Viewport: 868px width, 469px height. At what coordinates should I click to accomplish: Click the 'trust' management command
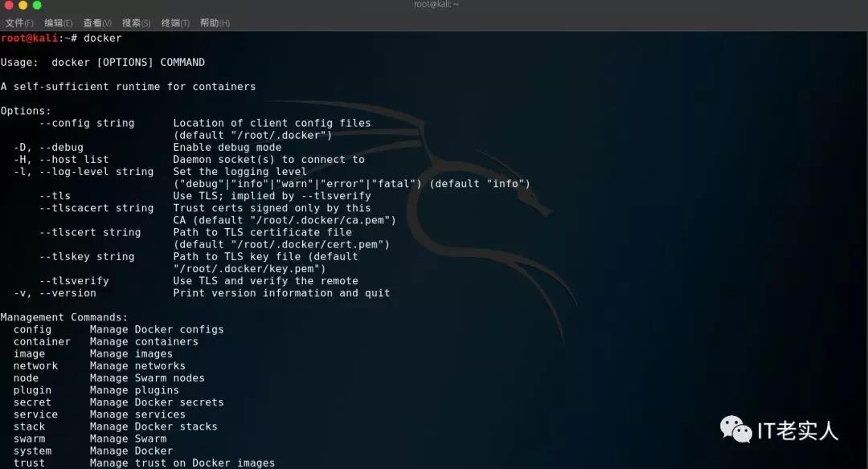(x=30, y=463)
